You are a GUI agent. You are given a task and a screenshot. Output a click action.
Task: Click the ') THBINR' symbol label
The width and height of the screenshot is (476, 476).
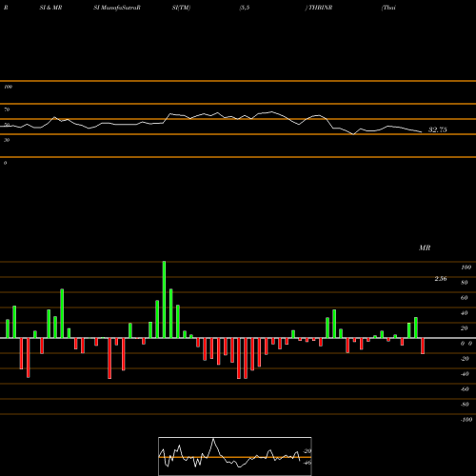tap(319, 8)
